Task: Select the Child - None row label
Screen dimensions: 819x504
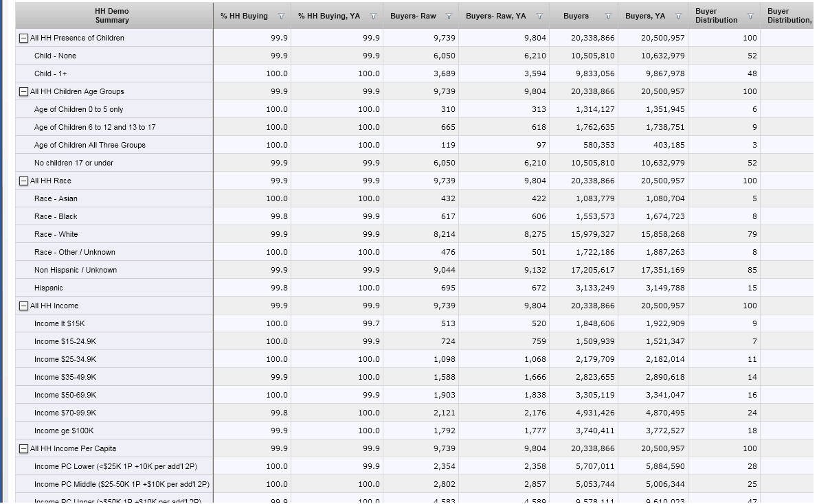Action: pos(55,56)
